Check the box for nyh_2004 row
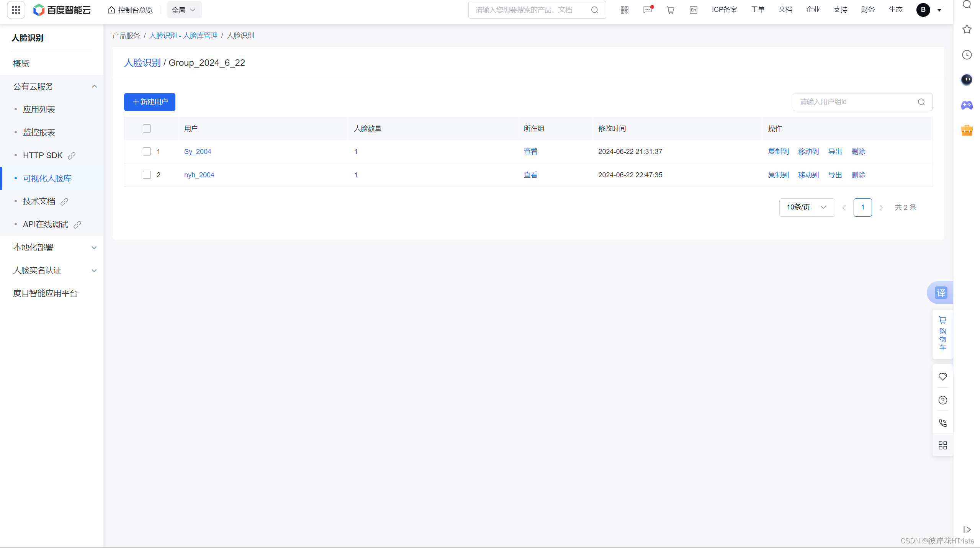 147,175
